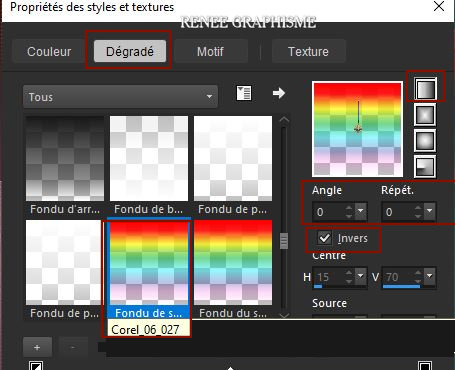Toggle the Invers checkbox
The width and height of the screenshot is (455, 370).
[x=324, y=238]
